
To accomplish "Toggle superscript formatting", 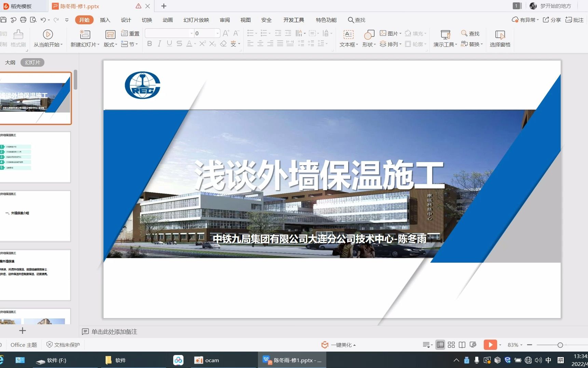I will pyautogui.click(x=203, y=44).
